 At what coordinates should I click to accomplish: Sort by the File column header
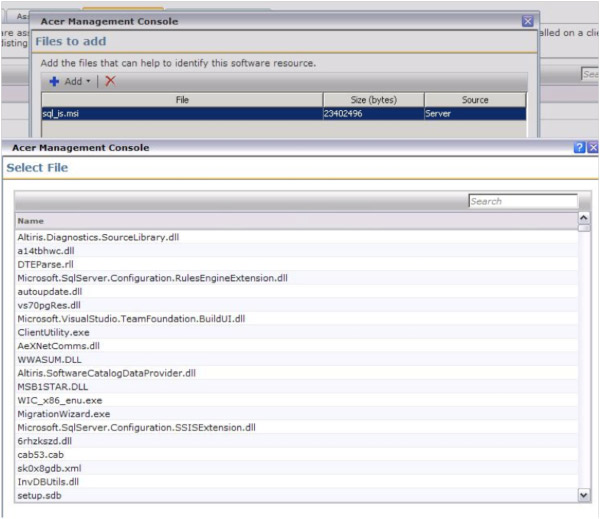click(182, 100)
